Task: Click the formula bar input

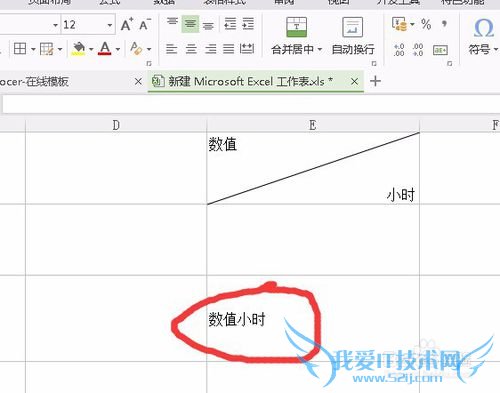Action: (x=251, y=104)
